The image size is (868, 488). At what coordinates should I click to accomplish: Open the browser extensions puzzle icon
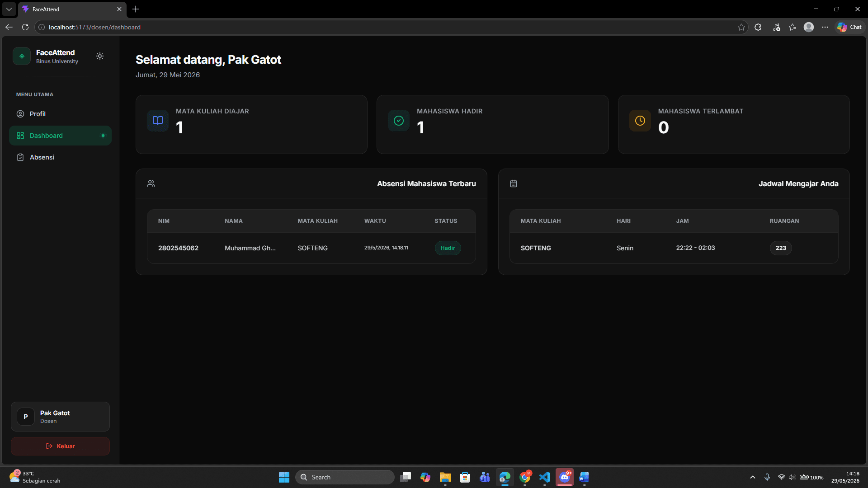(x=758, y=27)
